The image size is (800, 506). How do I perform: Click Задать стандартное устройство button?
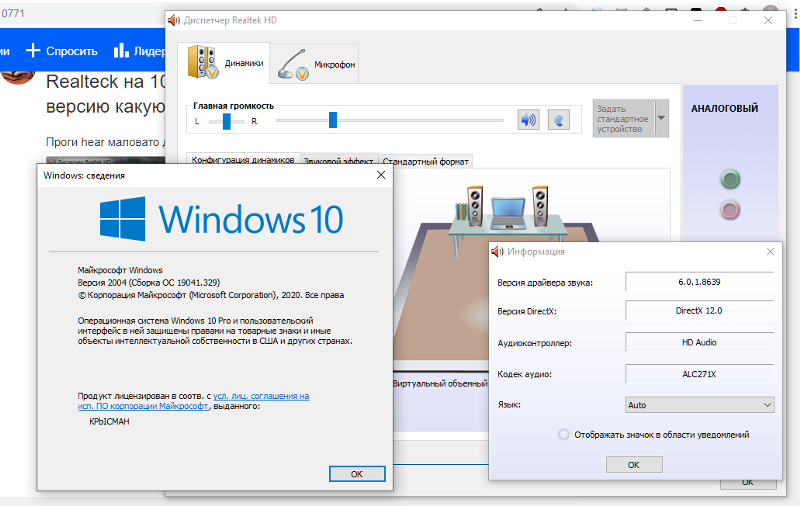pos(623,119)
